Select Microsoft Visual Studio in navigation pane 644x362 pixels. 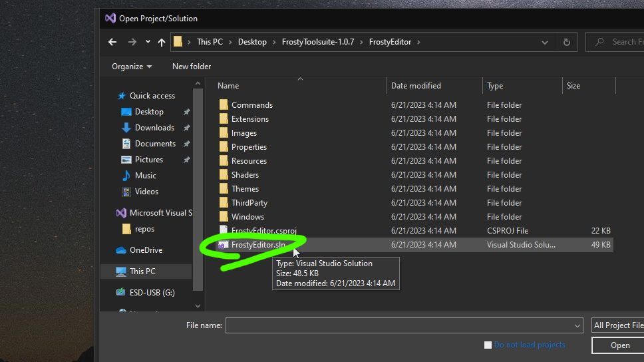[160, 213]
